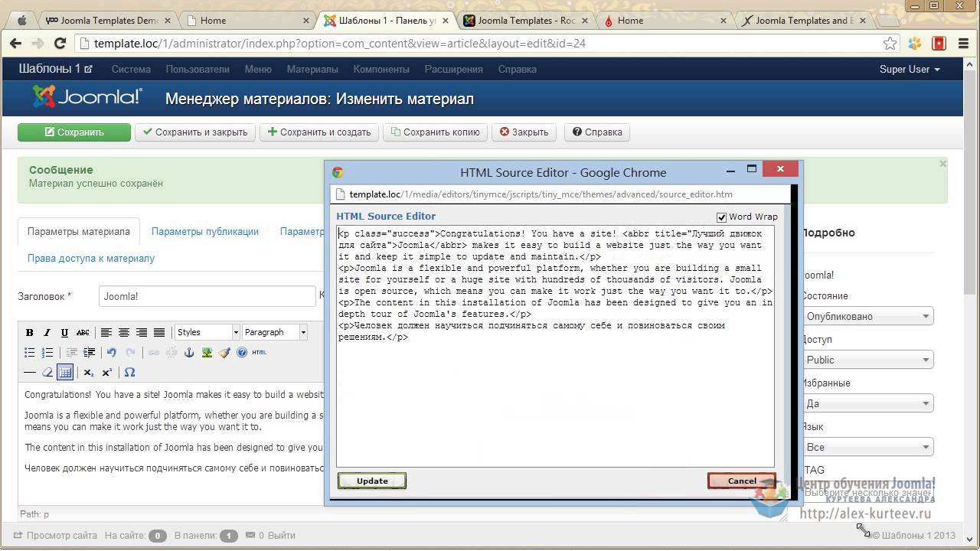Image resolution: width=980 pixels, height=551 pixels.
Task: Click Сохранить и закрыть button
Action: pos(195,132)
